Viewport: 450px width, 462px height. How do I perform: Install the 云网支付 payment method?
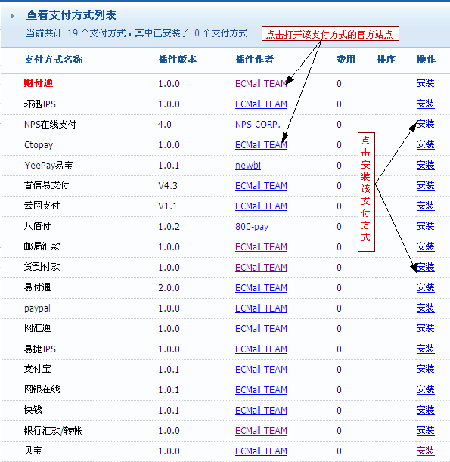[425, 206]
